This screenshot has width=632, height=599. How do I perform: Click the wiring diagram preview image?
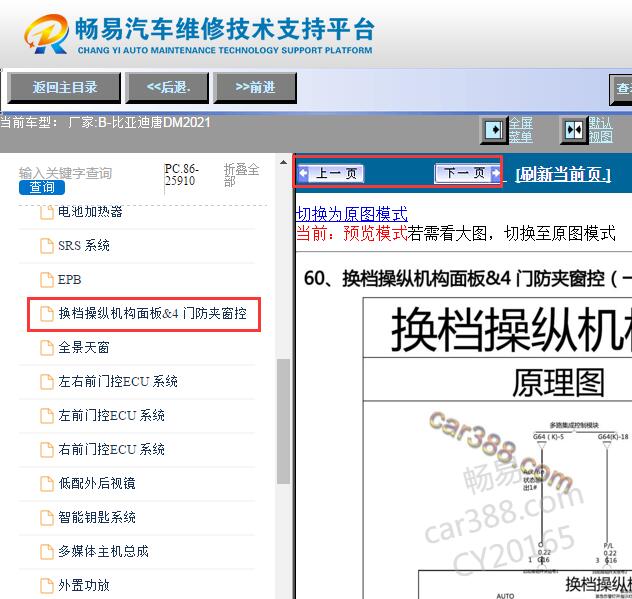(497, 448)
